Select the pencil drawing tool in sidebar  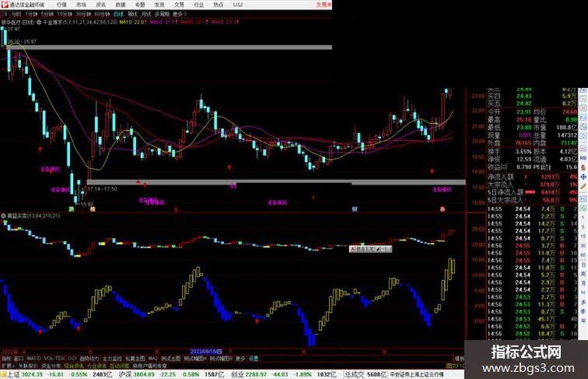click(583, 186)
